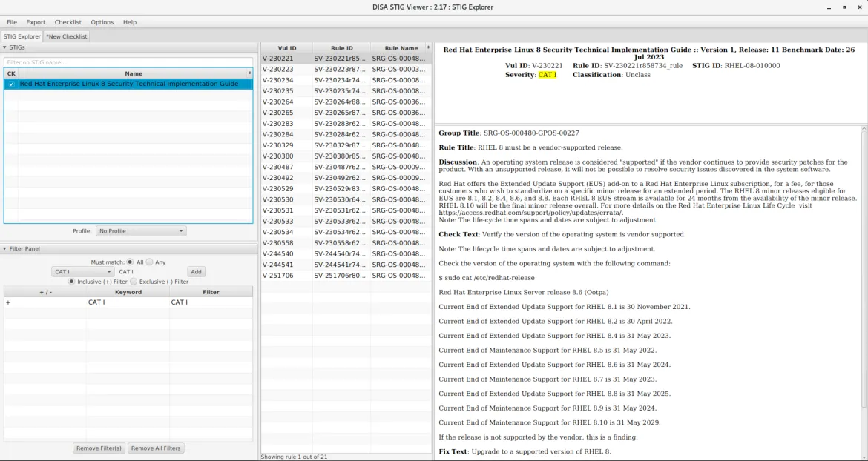Screen dimensions: 868x461
Task: Click the Filter on STIG name input field
Action: click(x=126, y=62)
